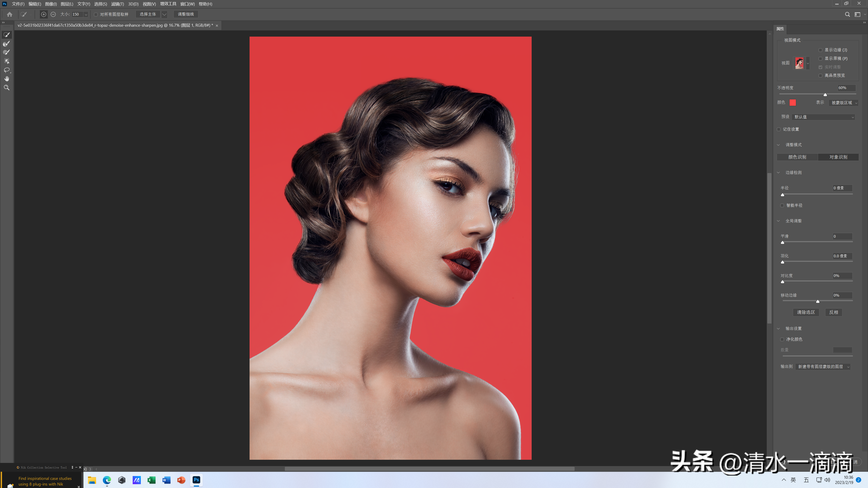Screen dimensions: 868x488
Task: Select the Refine Edge Brush tool
Action: (6, 43)
